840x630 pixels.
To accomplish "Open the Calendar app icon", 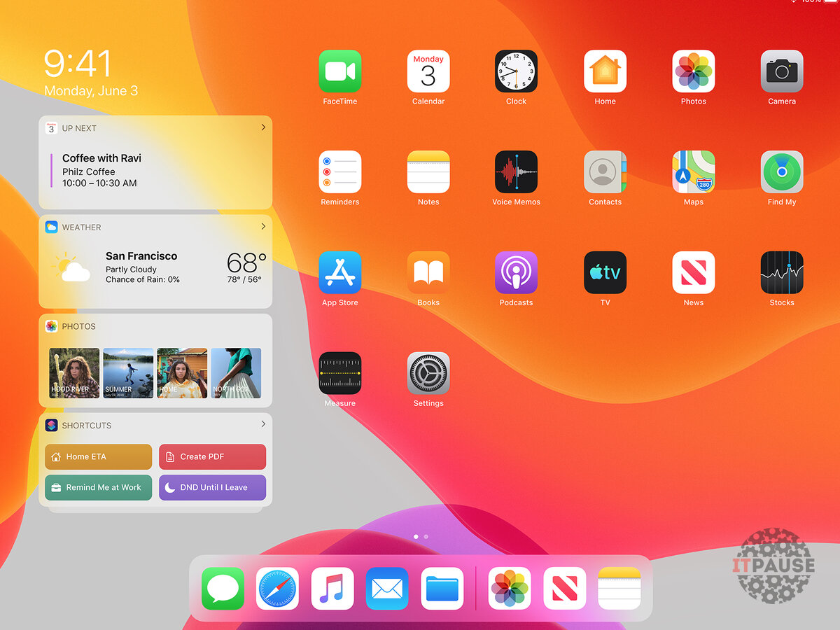I will (428, 71).
